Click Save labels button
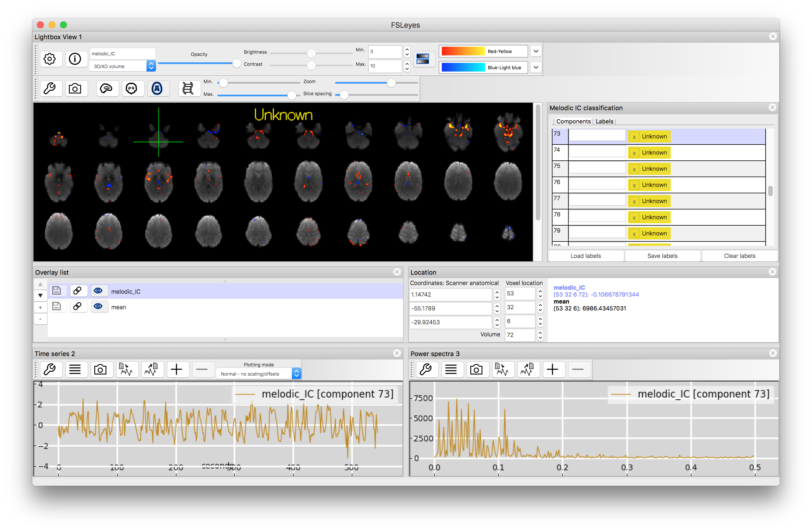The image size is (812, 532). point(662,256)
